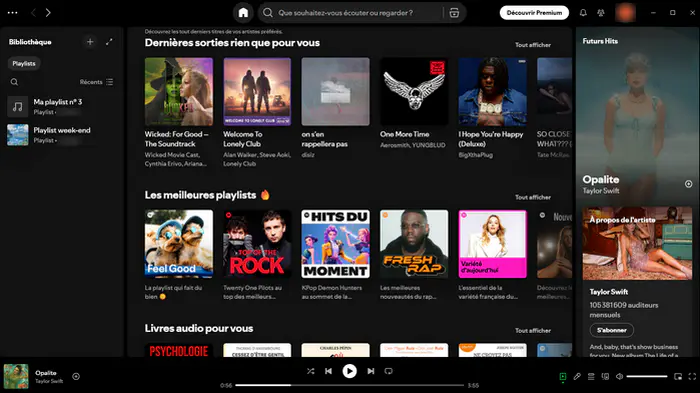Open on s'en rappellera pas album
The height and width of the screenshot is (393, 700).
click(x=336, y=92)
